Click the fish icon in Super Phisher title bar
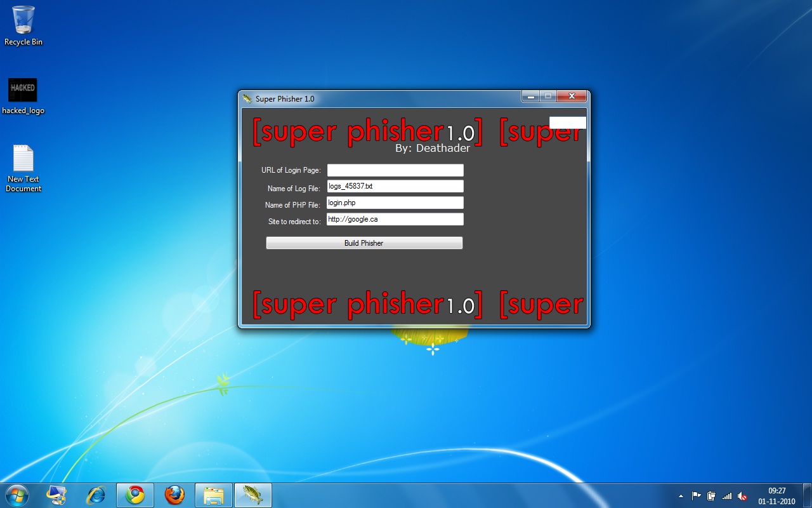 [x=247, y=98]
